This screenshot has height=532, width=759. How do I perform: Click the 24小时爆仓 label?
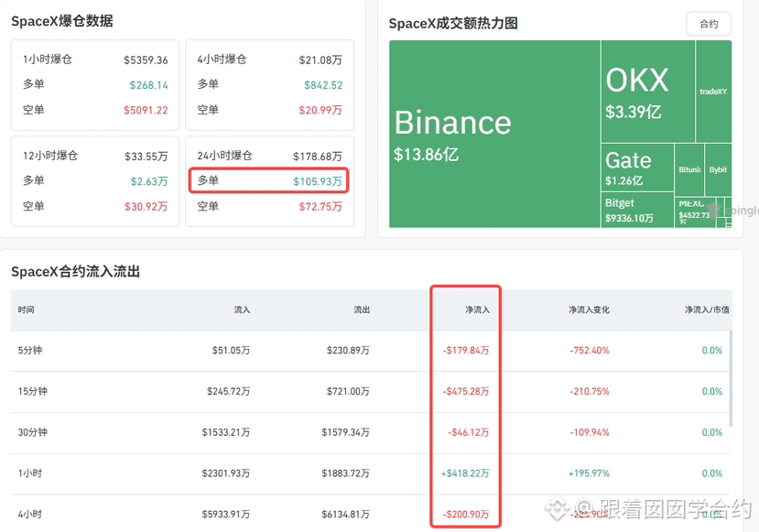coord(224,156)
